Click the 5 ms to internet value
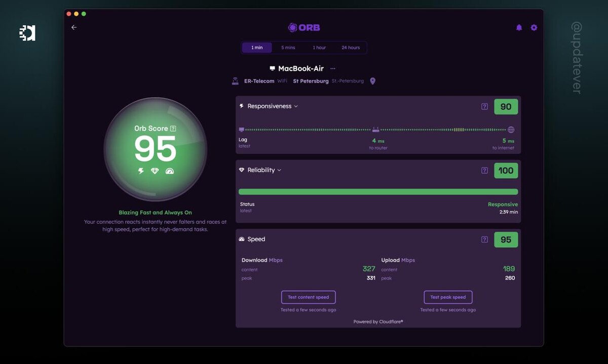The width and height of the screenshot is (608, 364). (508, 141)
